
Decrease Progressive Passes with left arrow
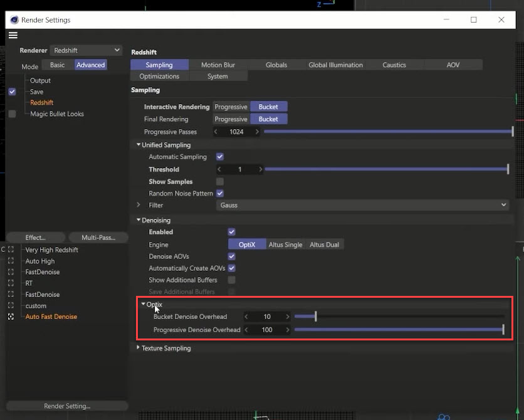(x=216, y=132)
